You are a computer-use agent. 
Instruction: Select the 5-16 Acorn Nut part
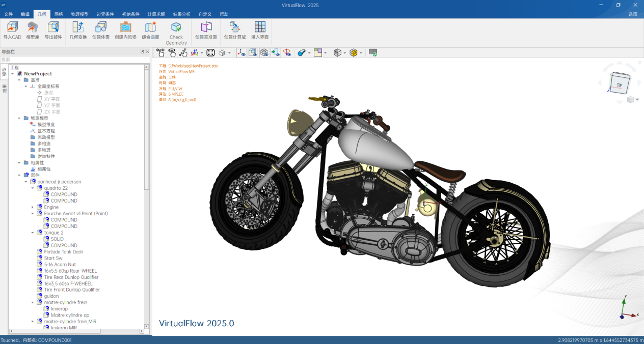point(60,265)
